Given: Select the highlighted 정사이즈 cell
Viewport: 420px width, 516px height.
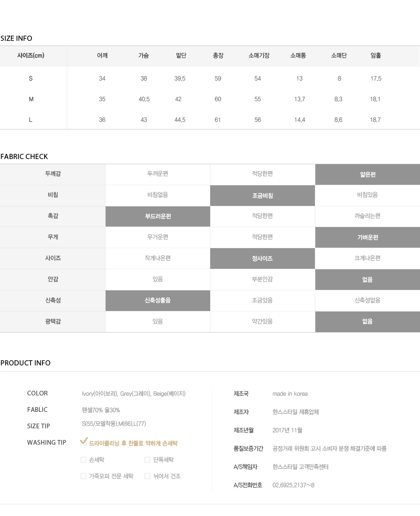Looking at the screenshot, I should 263,258.
